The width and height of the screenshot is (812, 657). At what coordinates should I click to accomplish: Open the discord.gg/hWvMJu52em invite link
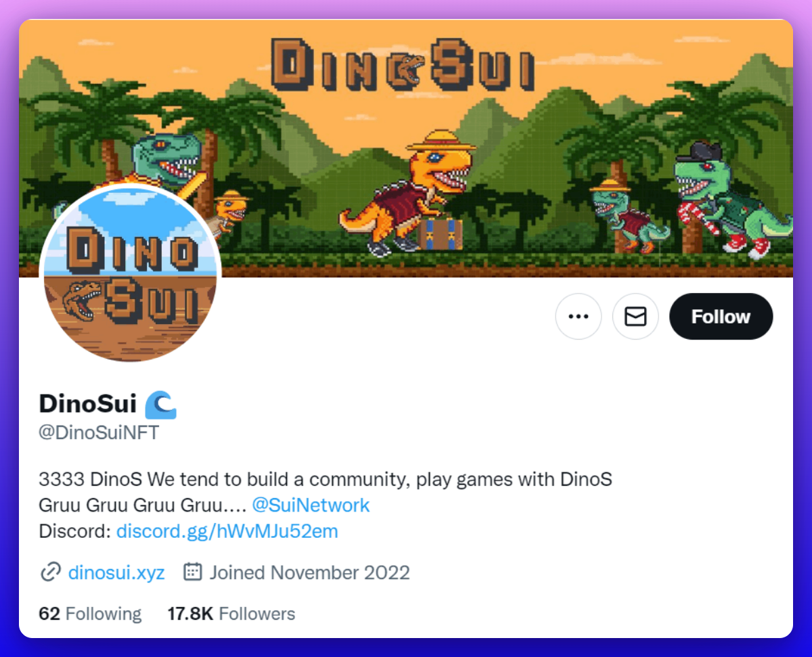click(x=227, y=531)
